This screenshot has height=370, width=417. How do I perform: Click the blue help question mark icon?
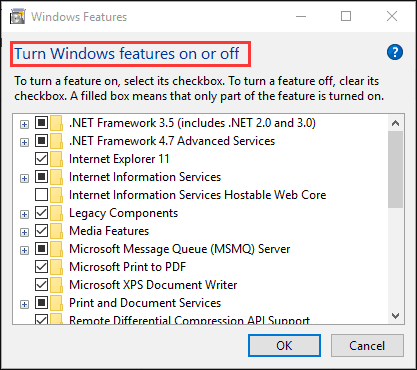[x=395, y=52]
